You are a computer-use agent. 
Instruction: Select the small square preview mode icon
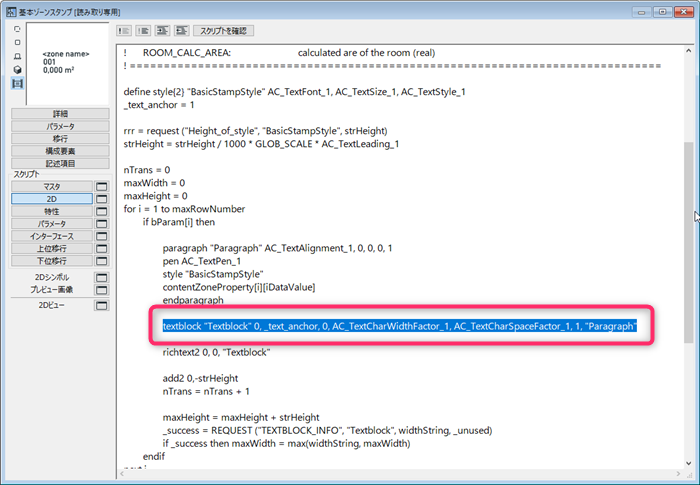point(17,42)
